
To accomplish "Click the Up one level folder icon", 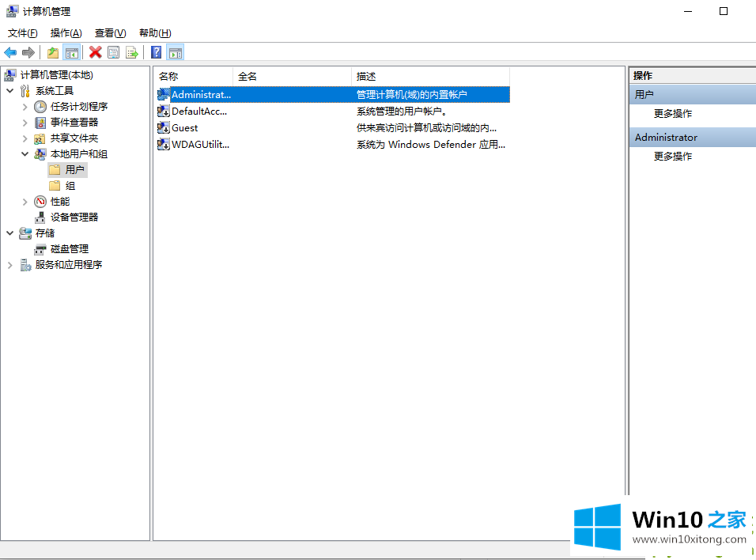I will click(x=53, y=52).
